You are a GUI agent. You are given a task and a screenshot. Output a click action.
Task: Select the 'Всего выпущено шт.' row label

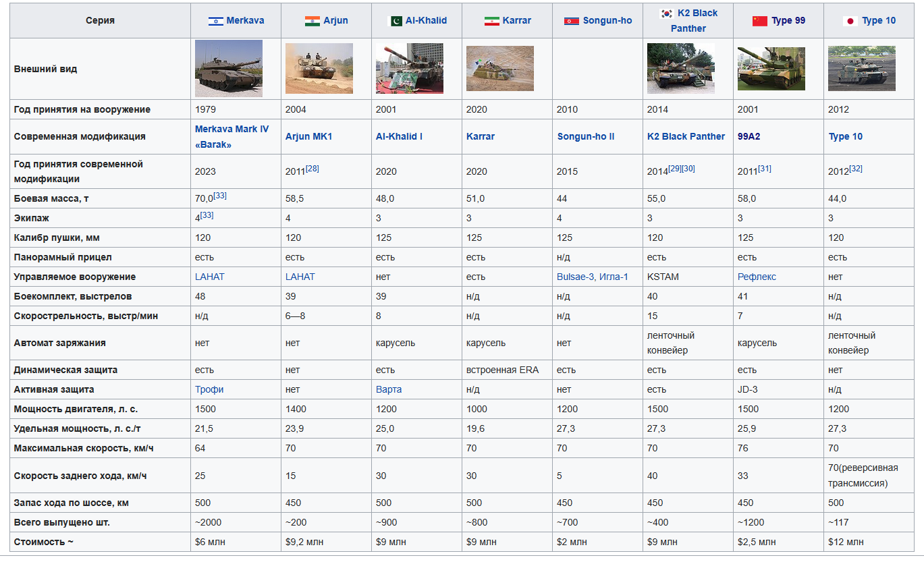click(100, 522)
